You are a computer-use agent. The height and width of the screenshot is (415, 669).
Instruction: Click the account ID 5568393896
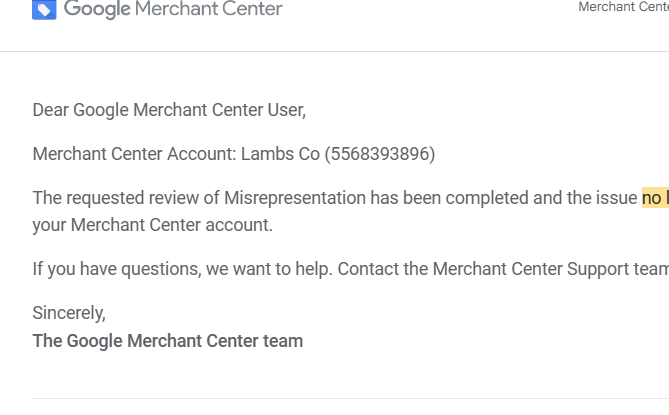(380, 154)
